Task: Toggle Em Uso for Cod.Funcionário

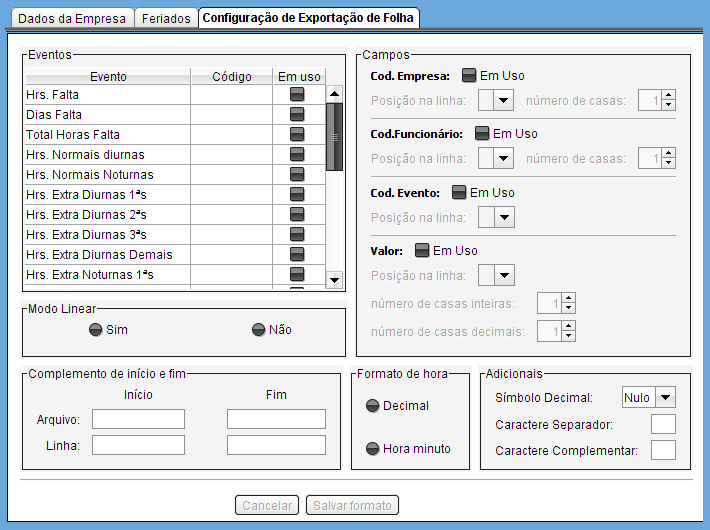Action: [482, 133]
